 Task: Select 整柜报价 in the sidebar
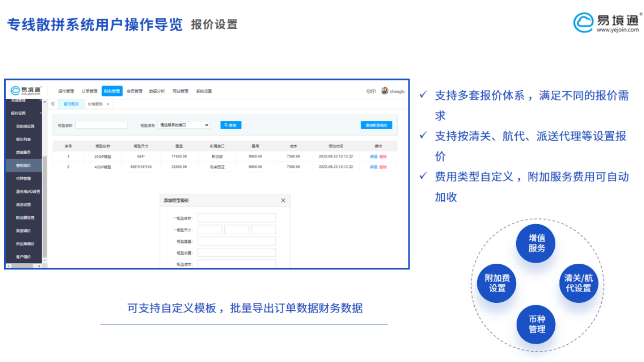(23, 165)
